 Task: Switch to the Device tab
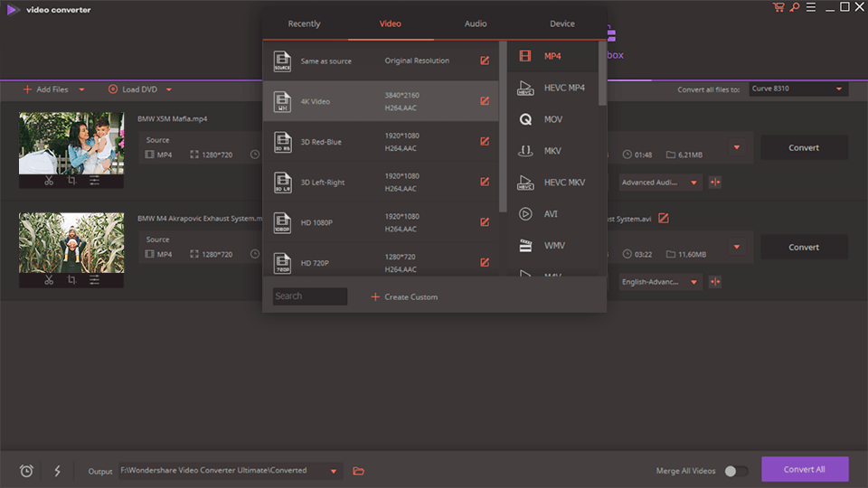[561, 23]
